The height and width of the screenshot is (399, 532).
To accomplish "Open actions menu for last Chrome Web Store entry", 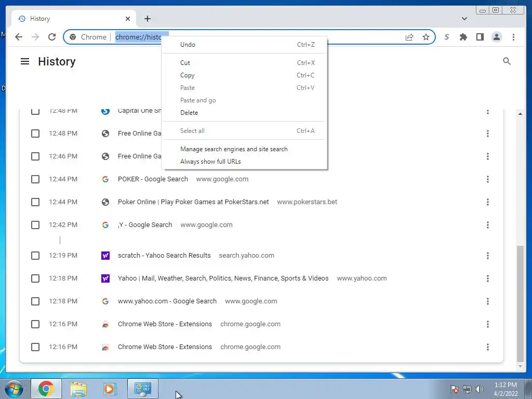I will point(487,347).
